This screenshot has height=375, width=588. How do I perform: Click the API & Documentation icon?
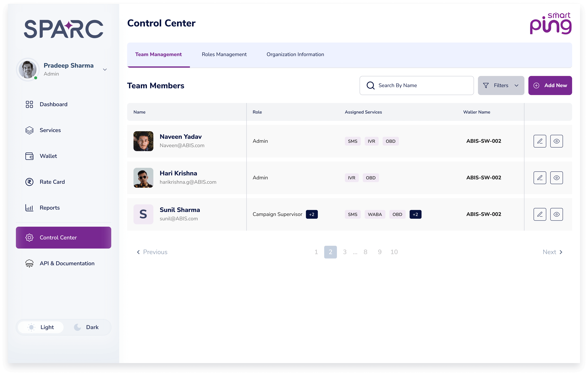(x=29, y=263)
